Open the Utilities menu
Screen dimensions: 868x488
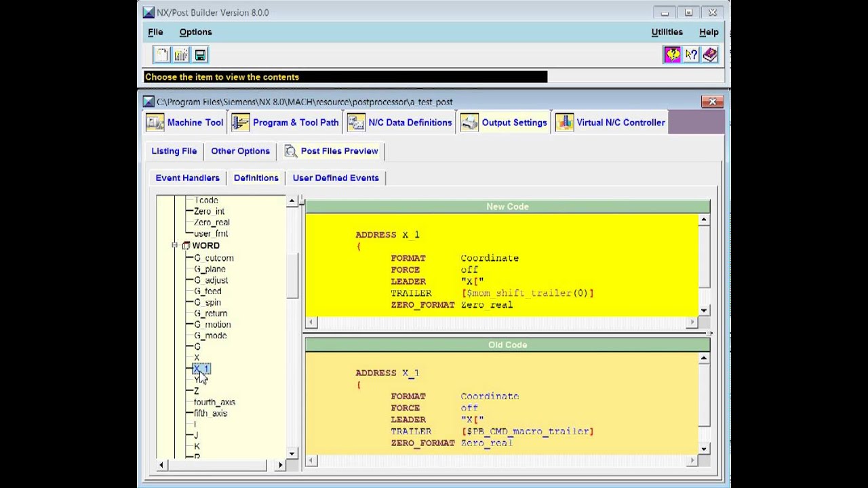point(667,32)
